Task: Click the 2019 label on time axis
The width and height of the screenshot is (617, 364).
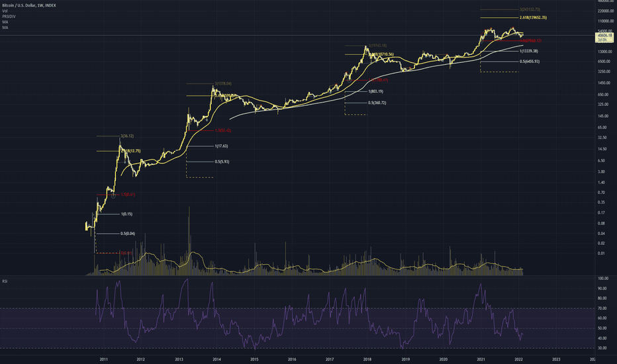Action: 406,359
